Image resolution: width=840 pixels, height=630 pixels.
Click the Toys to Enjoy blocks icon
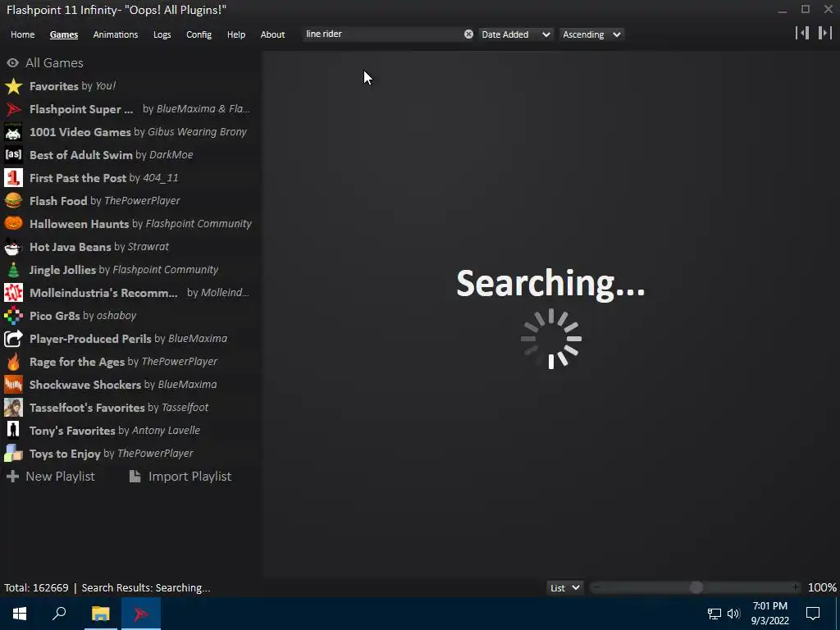click(x=13, y=454)
